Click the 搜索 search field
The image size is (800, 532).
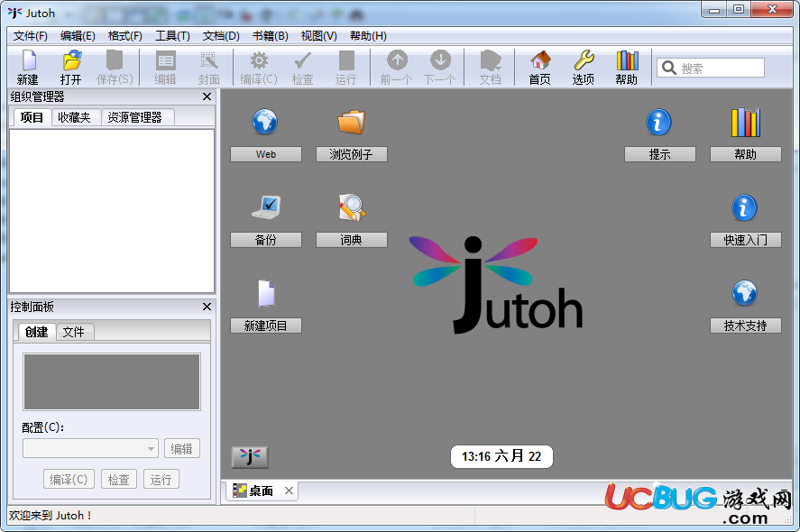[x=711, y=68]
